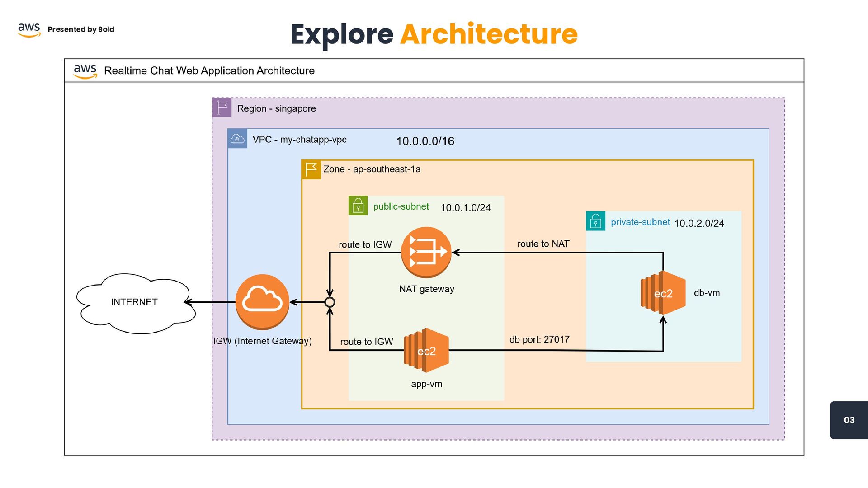Screen dimensions: 868x488
Task: Click the Explore Architecture title
Action: click(x=434, y=34)
